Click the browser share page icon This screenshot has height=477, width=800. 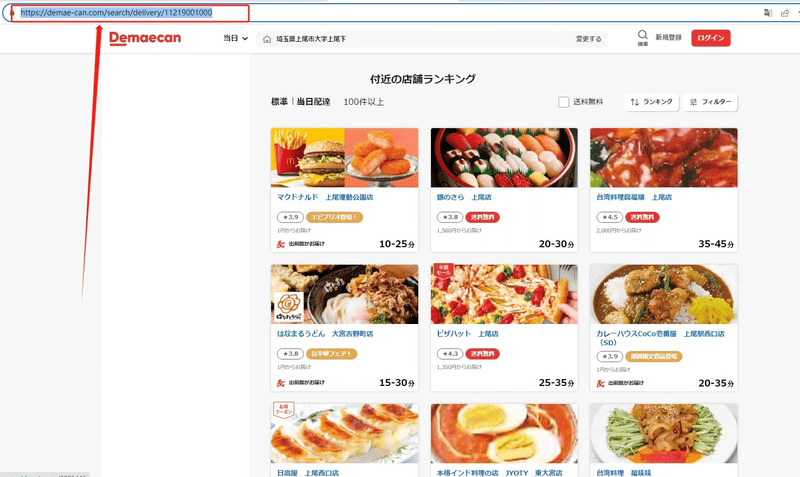pos(785,13)
